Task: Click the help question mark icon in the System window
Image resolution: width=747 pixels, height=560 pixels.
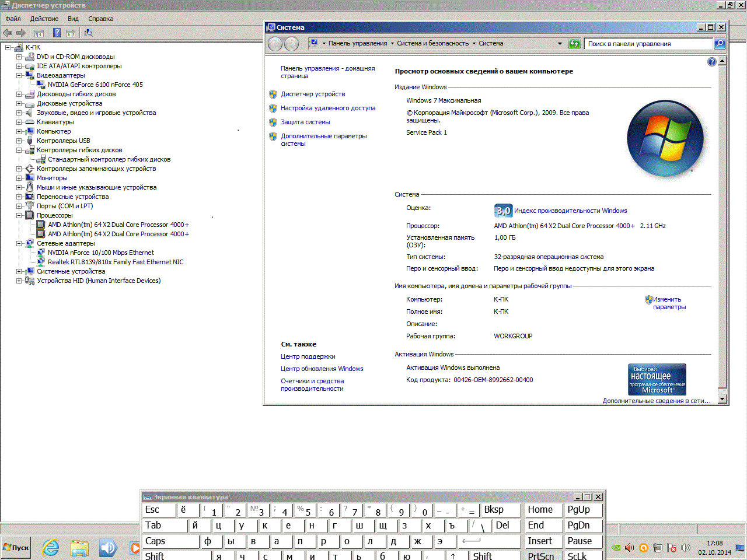Action: click(711, 62)
